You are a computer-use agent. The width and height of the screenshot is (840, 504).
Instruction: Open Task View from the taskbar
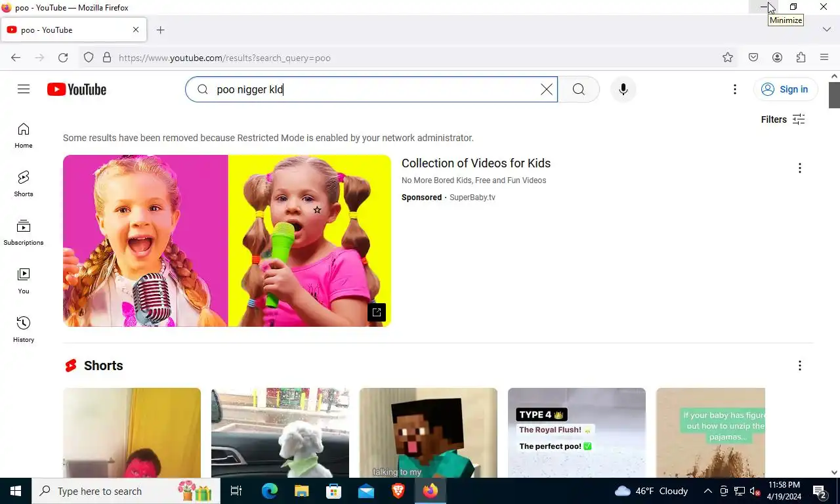tap(236, 491)
